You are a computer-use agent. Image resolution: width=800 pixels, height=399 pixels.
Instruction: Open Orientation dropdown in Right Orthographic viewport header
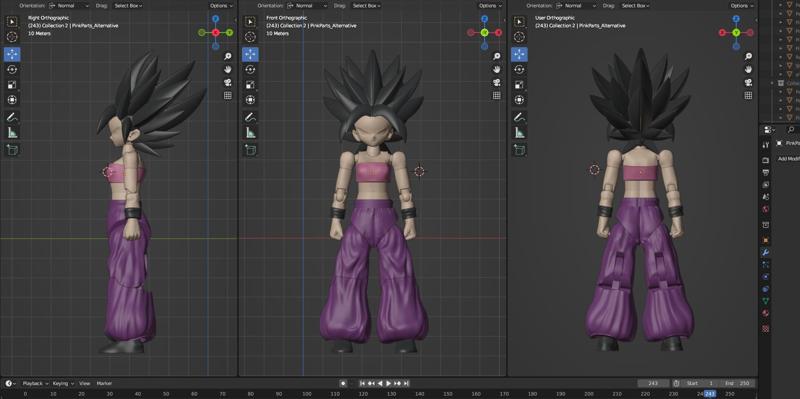[x=69, y=6]
